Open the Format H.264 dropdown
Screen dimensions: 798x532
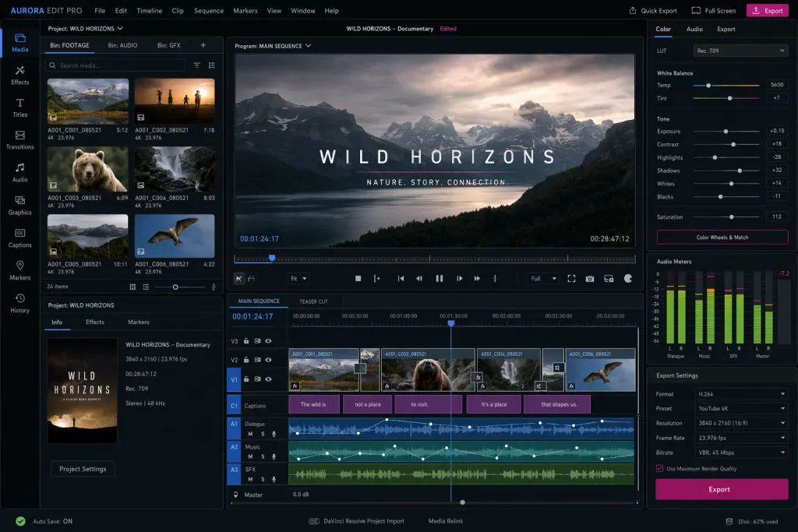click(x=741, y=394)
